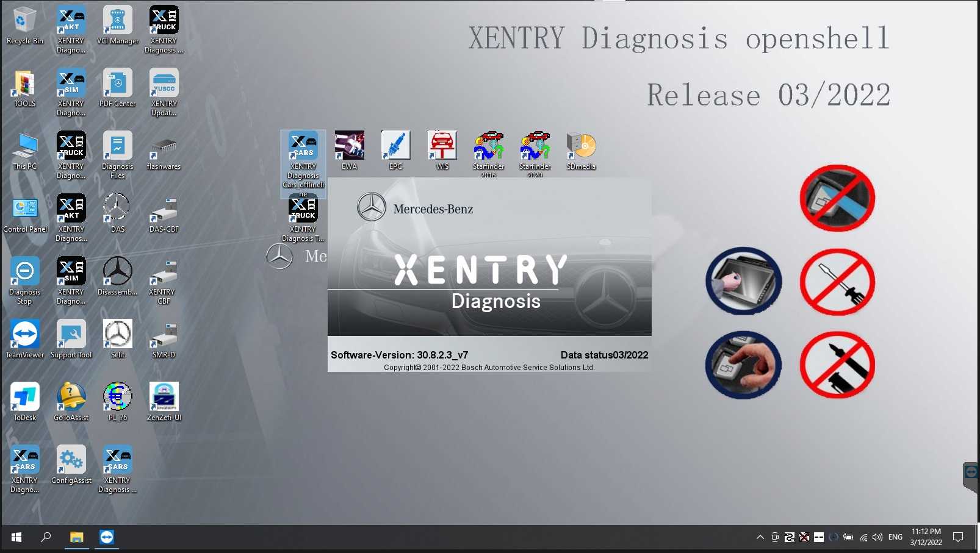Open the black SIM truck XENTRY shortcut
Image resolution: width=980 pixels, height=553 pixels.
point(71,280)
